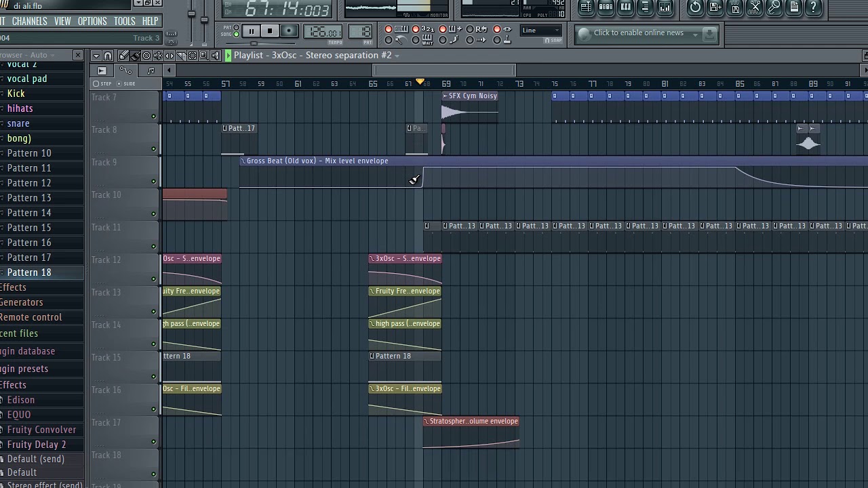Select the Slip tool in playlist toolbar

coord(170,56)
